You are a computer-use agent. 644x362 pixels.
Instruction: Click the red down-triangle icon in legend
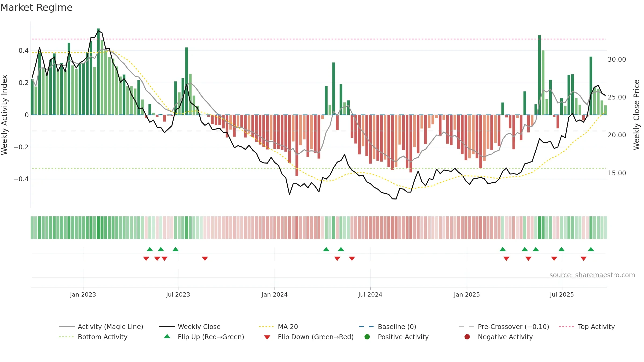267,337
